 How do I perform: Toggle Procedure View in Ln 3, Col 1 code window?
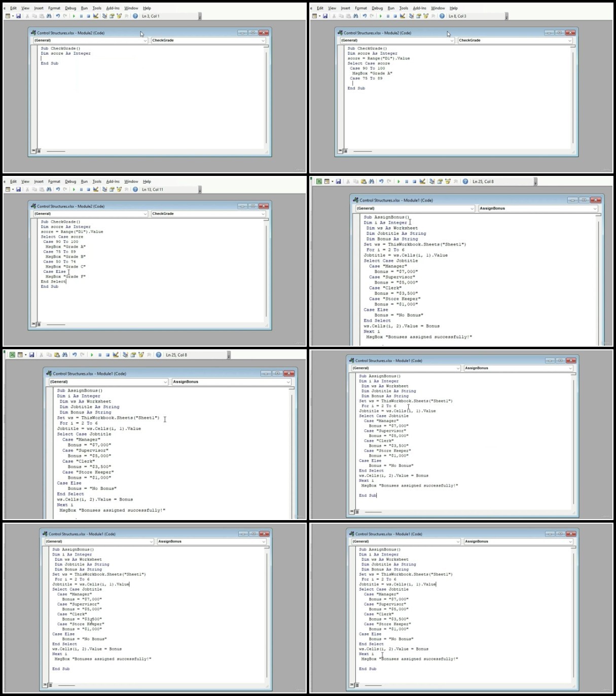(33, 151)
